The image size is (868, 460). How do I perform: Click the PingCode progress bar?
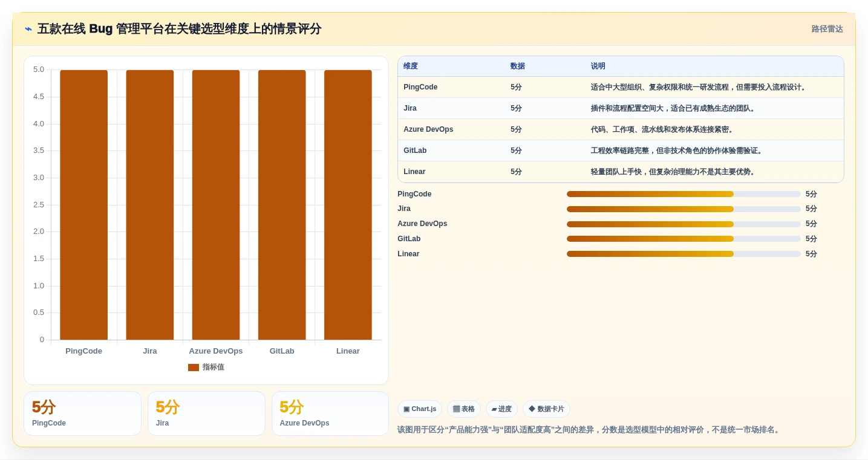coord(684,194)
